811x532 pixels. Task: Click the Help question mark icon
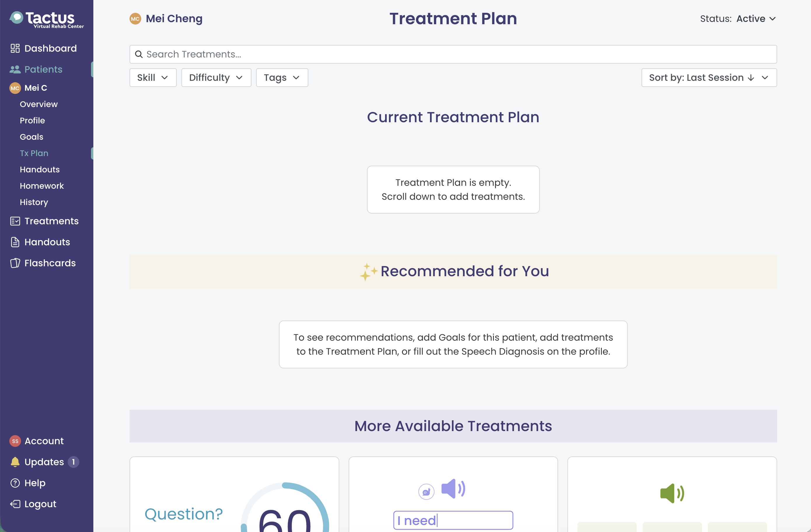15,483
